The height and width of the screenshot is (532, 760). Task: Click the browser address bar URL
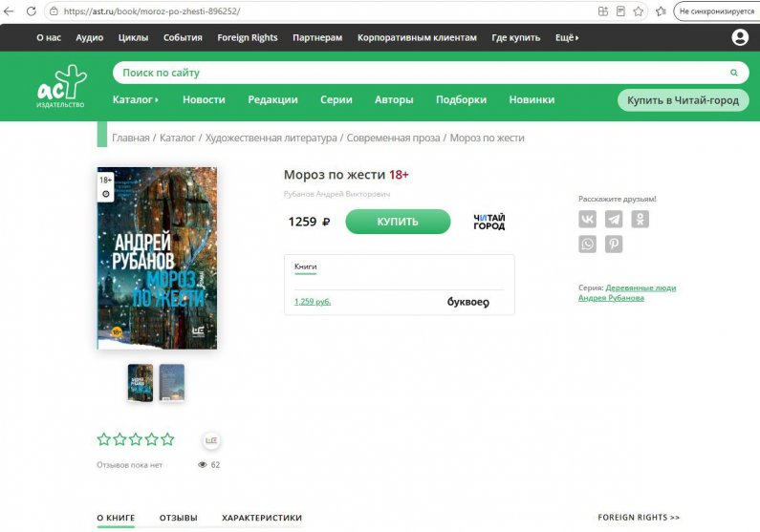pos(152,11)
